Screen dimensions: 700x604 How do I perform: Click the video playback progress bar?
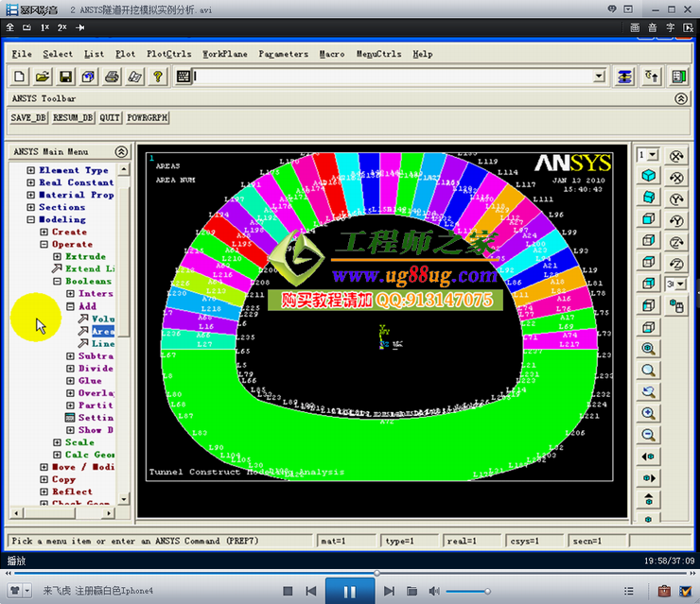348,573
